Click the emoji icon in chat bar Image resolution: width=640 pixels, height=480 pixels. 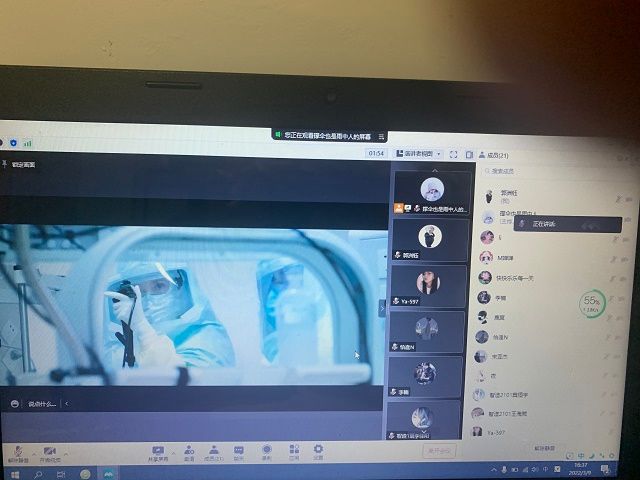[15, 404]
